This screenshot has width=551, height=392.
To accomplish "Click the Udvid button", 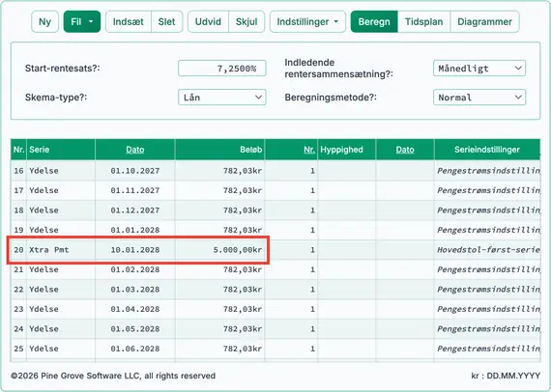I will (208, 22).
